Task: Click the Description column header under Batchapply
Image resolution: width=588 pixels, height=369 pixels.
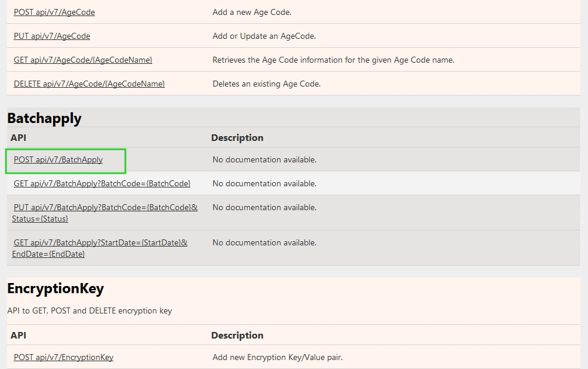Action: point(237,137)
